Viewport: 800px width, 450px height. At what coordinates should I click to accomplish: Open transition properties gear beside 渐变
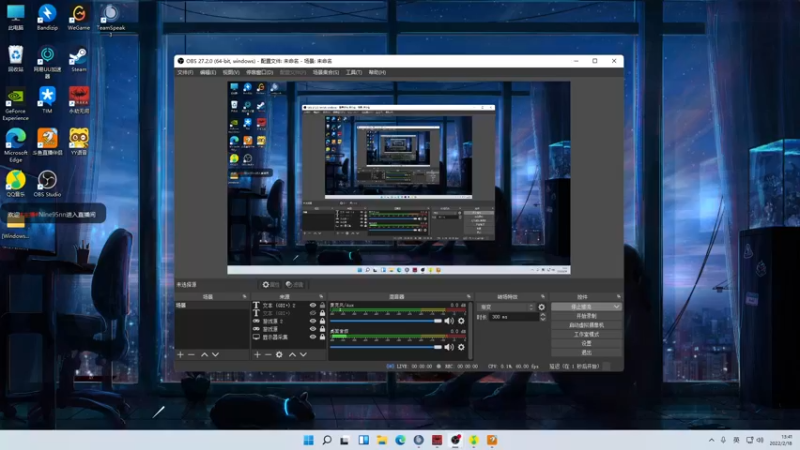(x=541, y=307)
